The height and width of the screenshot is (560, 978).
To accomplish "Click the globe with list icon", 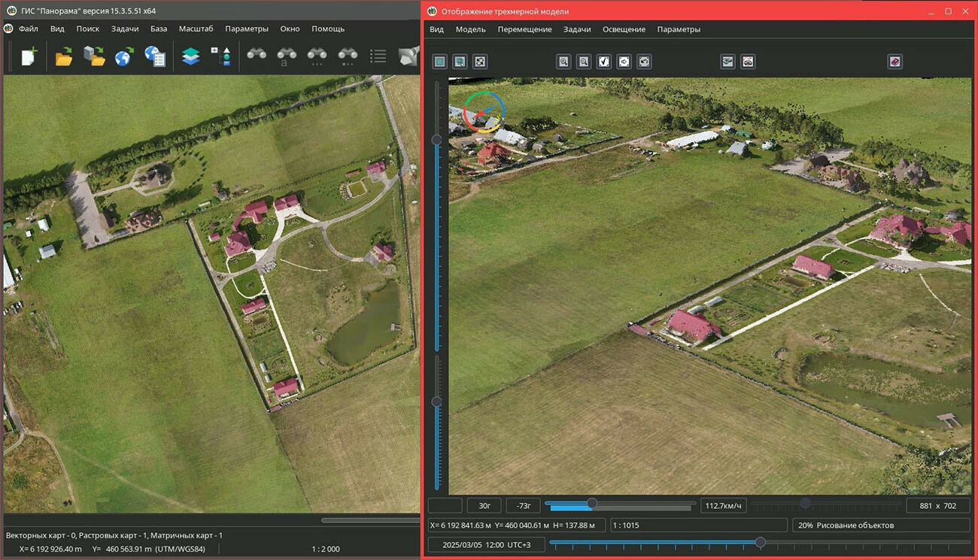I will point(155,56).
